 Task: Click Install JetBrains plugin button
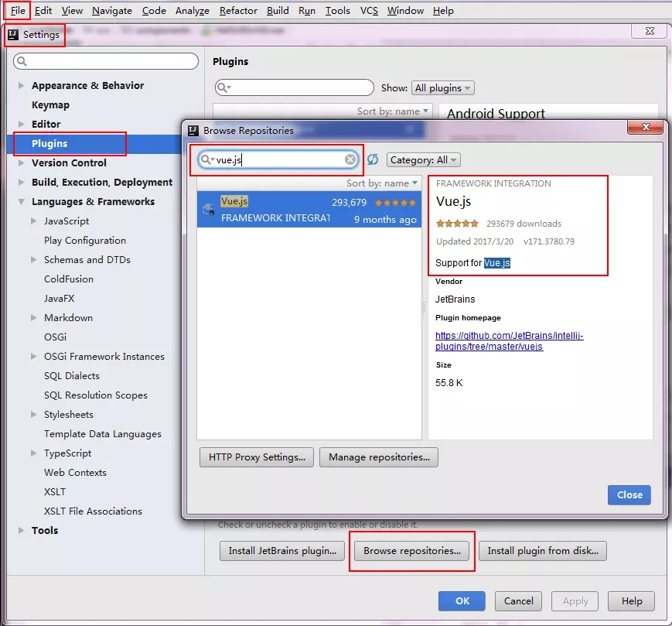(x=282, y=550)
